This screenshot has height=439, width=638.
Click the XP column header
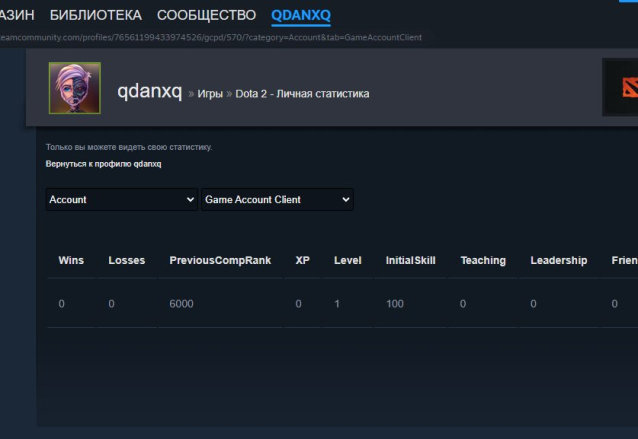click(x=303, y=260)
